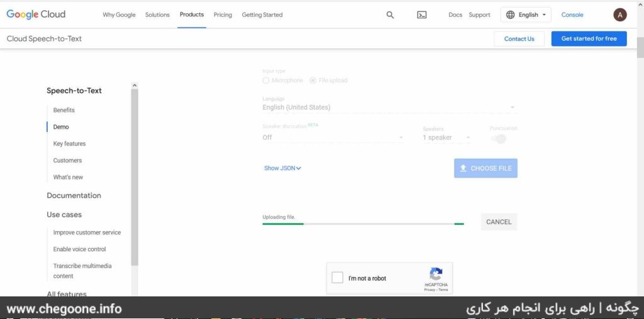
Task: Open Getting Started in navbar
Action: pyautogui.click(x=262, y=15)
